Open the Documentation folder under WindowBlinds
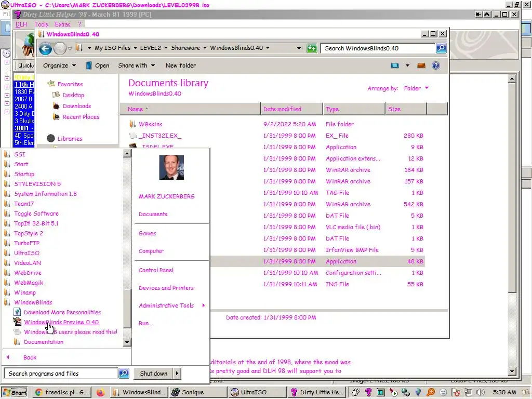The height and width of the screenshot is (399, 532). [44, 342]
